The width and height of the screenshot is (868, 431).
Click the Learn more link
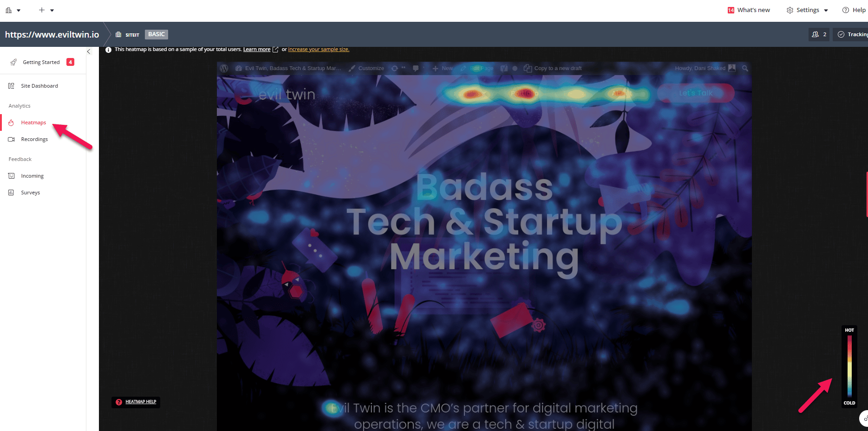257,50
